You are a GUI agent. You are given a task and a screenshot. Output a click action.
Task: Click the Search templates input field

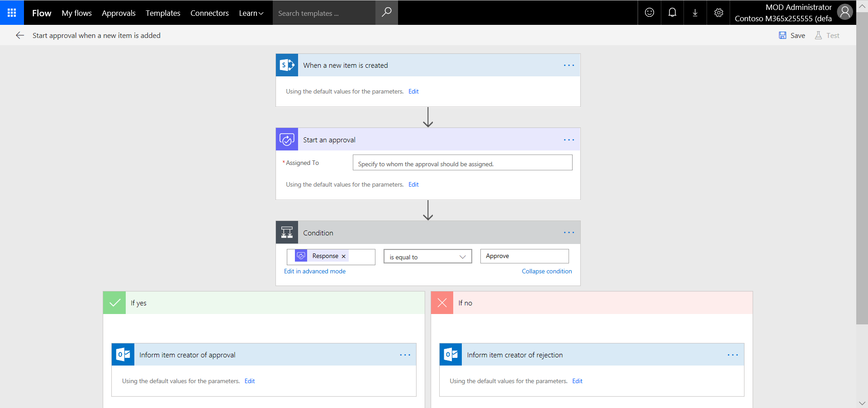point(324,13)
